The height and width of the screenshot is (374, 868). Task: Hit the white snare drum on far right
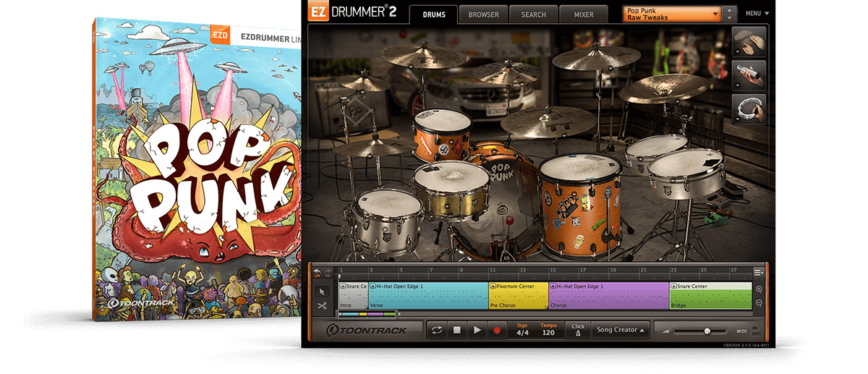684,174
